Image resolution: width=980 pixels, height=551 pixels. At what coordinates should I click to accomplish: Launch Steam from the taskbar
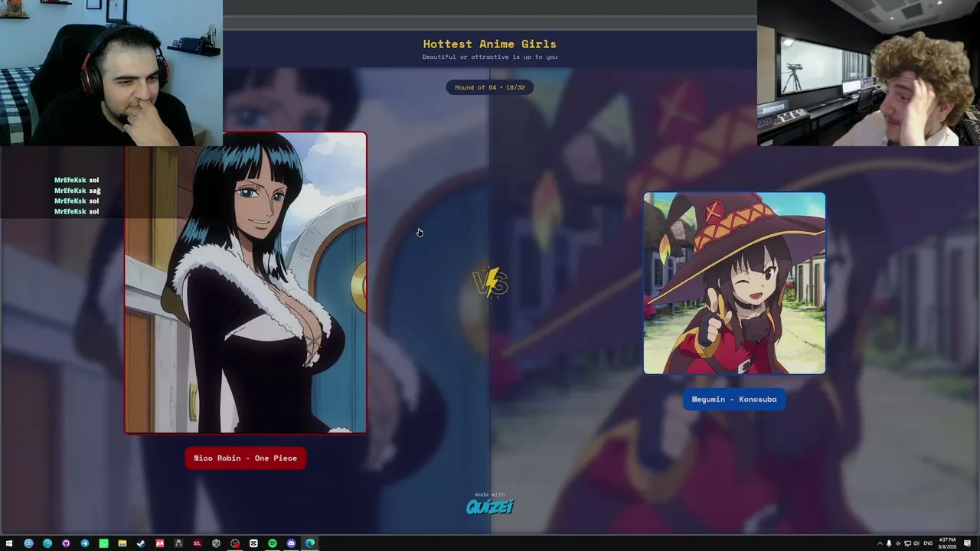pyautogui.click(x=141, y=543)
